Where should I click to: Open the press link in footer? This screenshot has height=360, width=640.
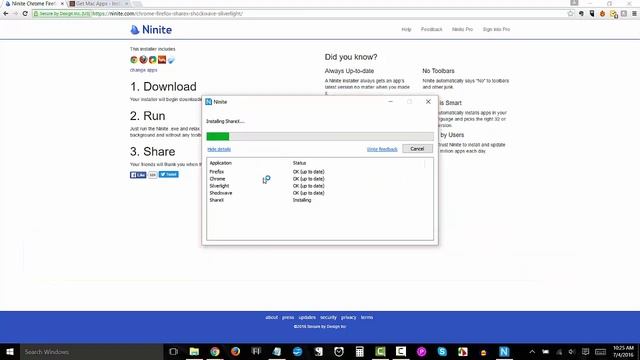288,317
